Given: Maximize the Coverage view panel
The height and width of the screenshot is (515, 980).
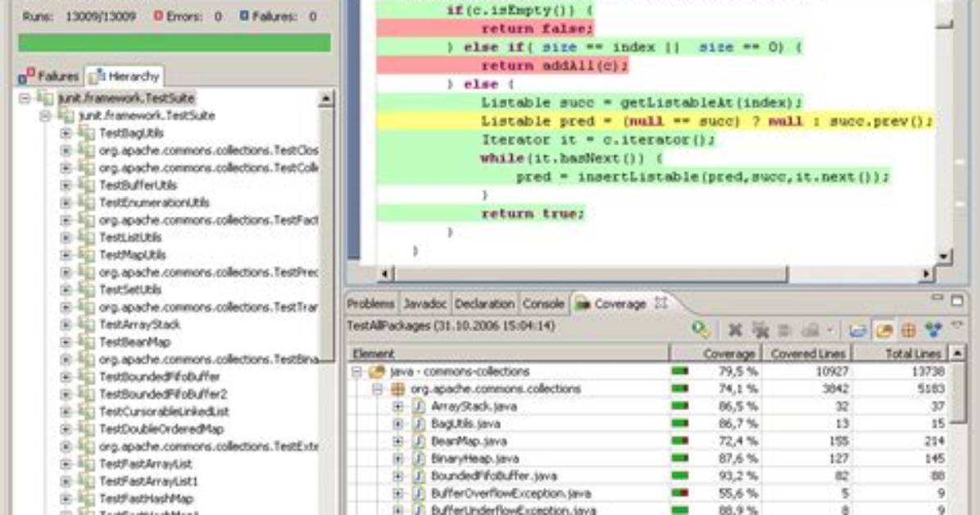Looking at the screenshot, I should point(957,301).
